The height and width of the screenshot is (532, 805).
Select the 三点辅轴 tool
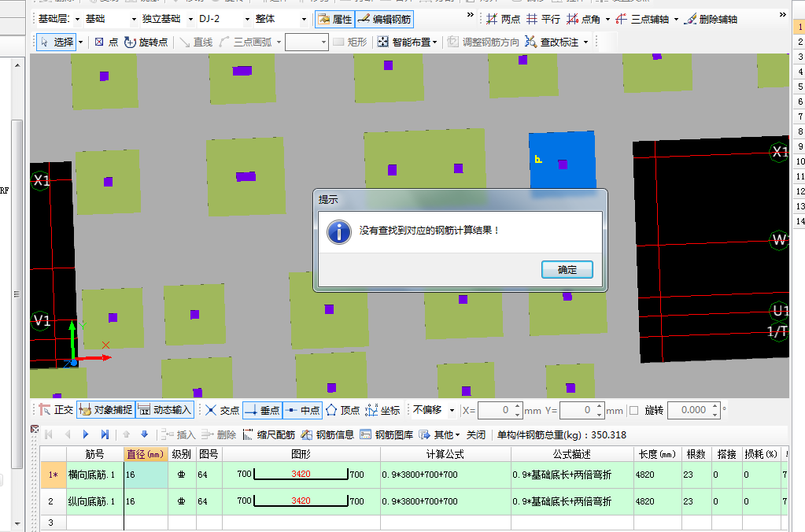coord(642,20)
